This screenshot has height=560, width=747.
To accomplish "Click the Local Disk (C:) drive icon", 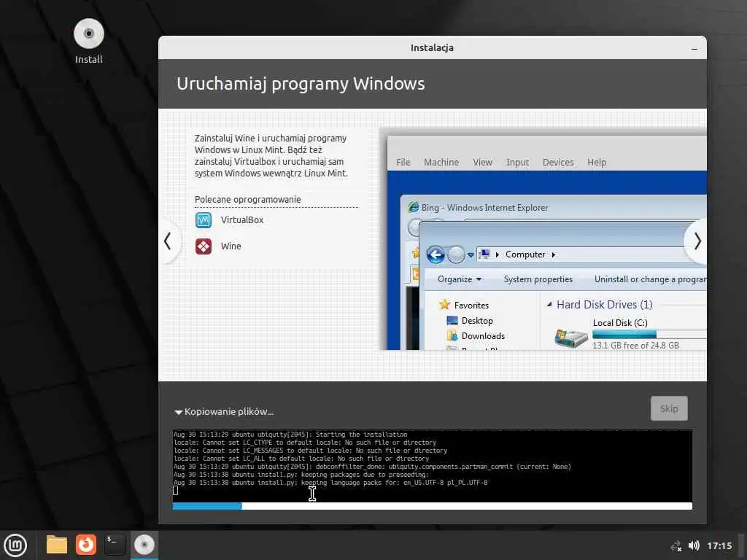I will tap(571, 338).
